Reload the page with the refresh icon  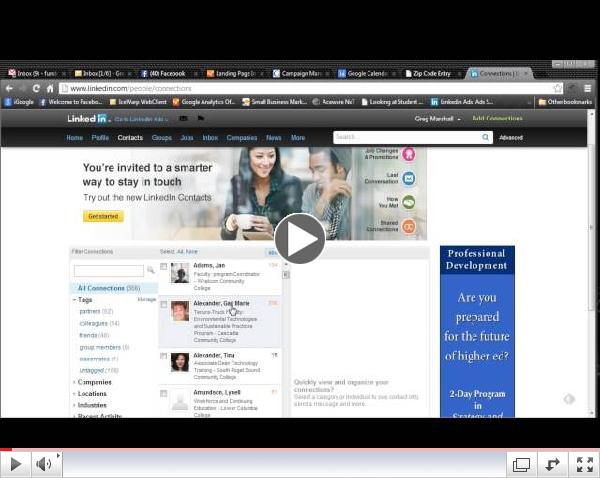tap(36, 88)
